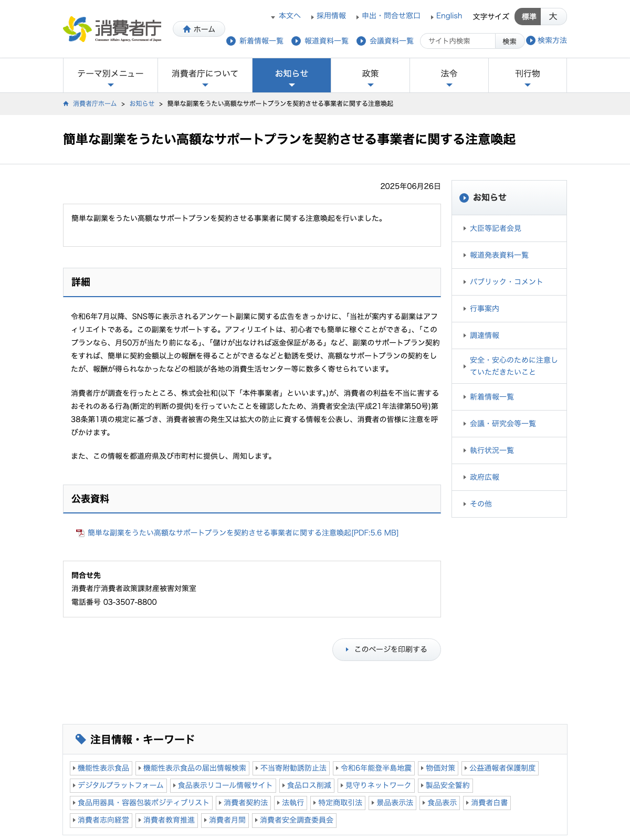The height and width of the screenshot is (840, 630).
Task: Click 消費者志向経営 keyword
Action: coord(101,820)
